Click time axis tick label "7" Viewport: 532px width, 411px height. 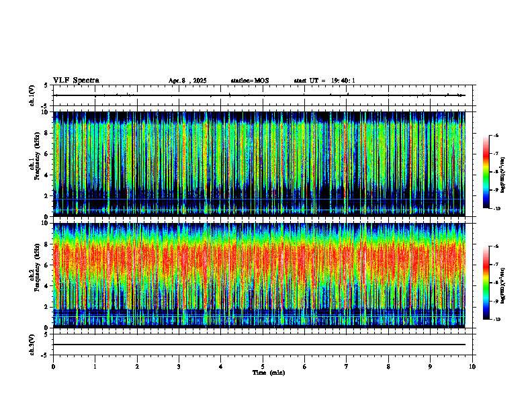pos(347,367)
